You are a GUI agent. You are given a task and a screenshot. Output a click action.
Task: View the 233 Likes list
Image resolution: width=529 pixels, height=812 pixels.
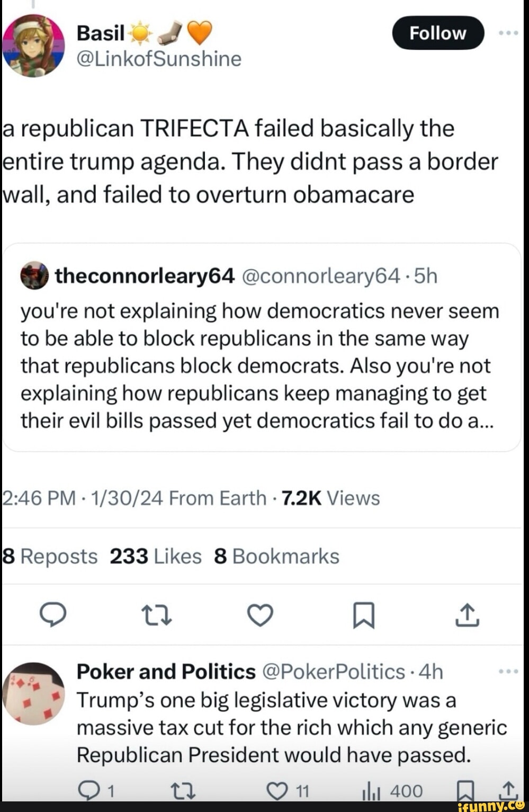156,556
